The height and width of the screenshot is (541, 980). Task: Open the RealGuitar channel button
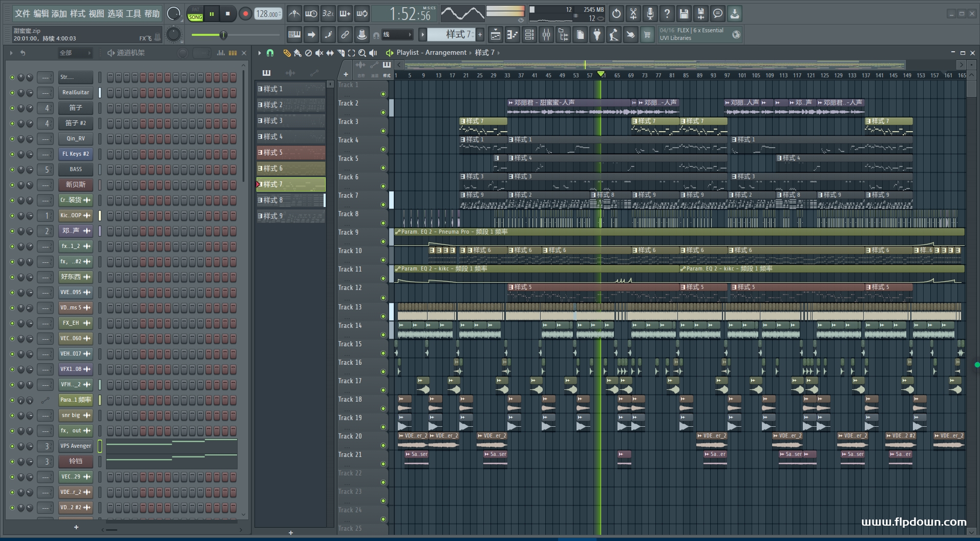coord(75,93)
